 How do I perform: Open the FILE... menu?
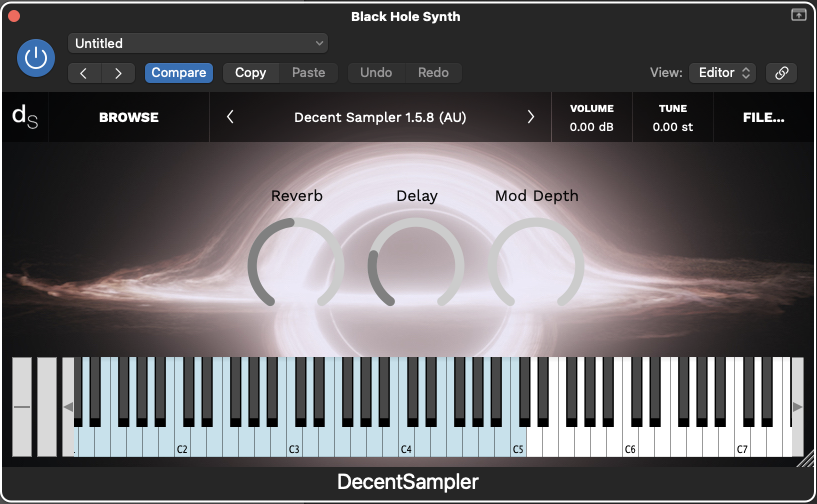point(763,117)
